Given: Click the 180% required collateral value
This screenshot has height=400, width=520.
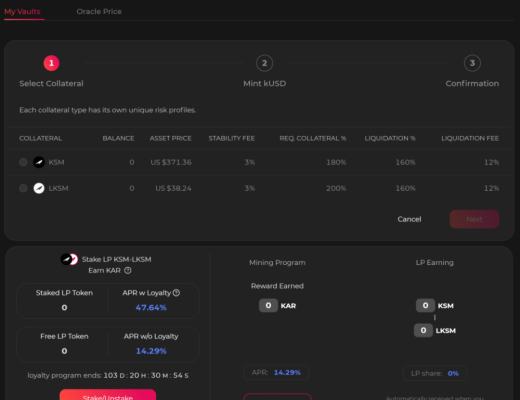Looking at the screenshot, I should pyautogui.click(x=336, y=162).
